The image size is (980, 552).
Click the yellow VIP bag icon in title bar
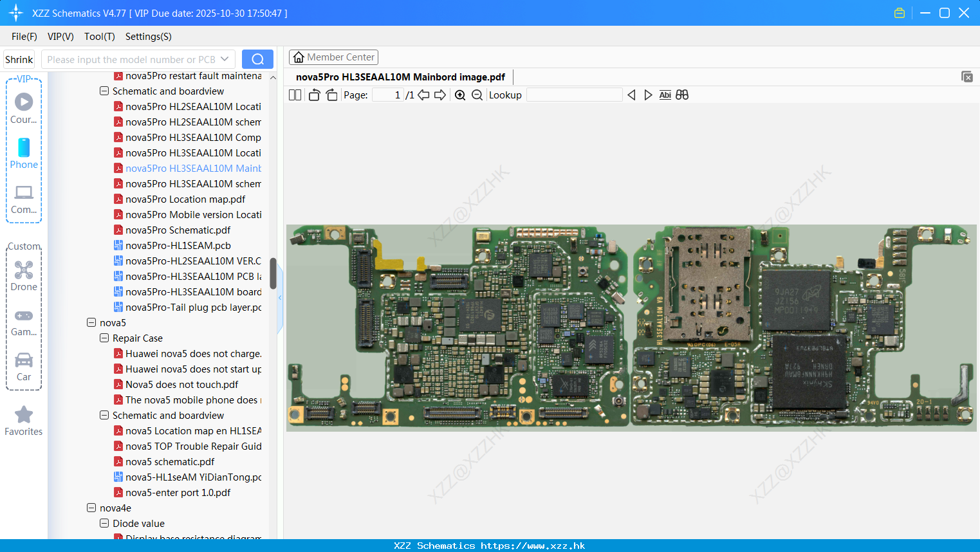[x=900, y=13]
